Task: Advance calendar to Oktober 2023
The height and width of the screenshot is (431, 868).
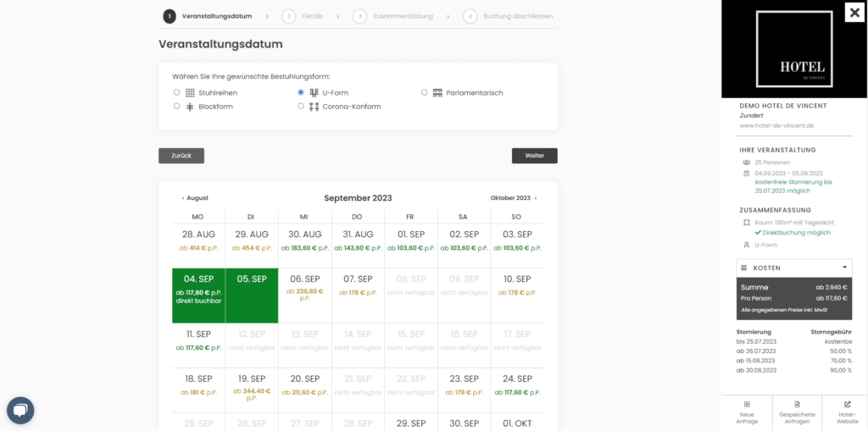Action: (513, 198)
